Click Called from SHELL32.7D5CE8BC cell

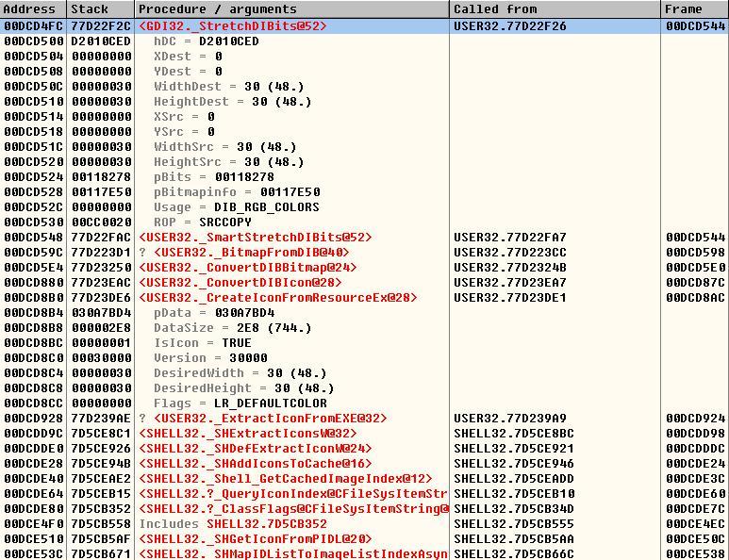tap(514, 433)
